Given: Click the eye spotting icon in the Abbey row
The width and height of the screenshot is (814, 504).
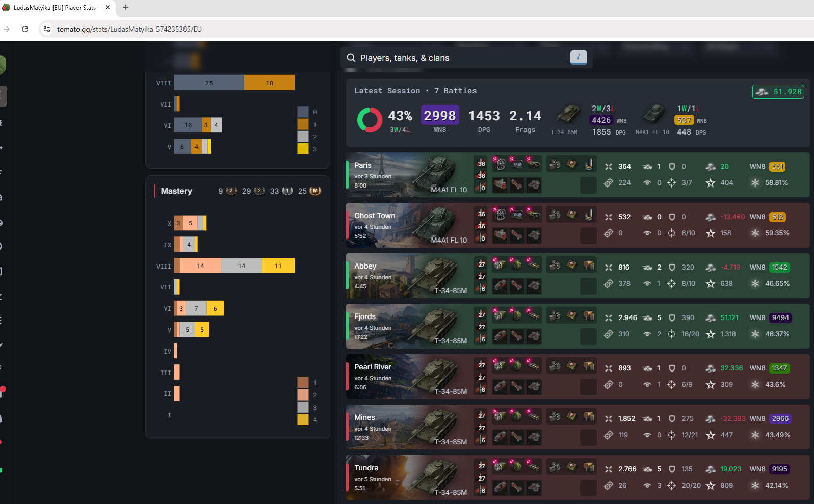Looking at the screenshot, I should (647, 284).
